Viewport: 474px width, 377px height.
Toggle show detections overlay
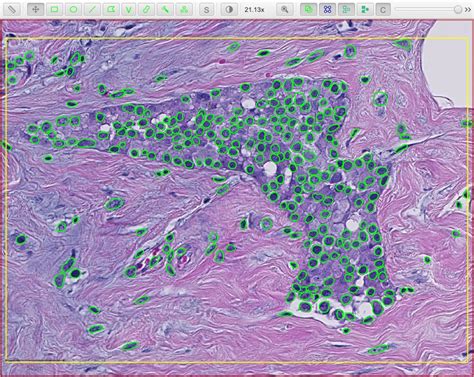coord(346,9)
